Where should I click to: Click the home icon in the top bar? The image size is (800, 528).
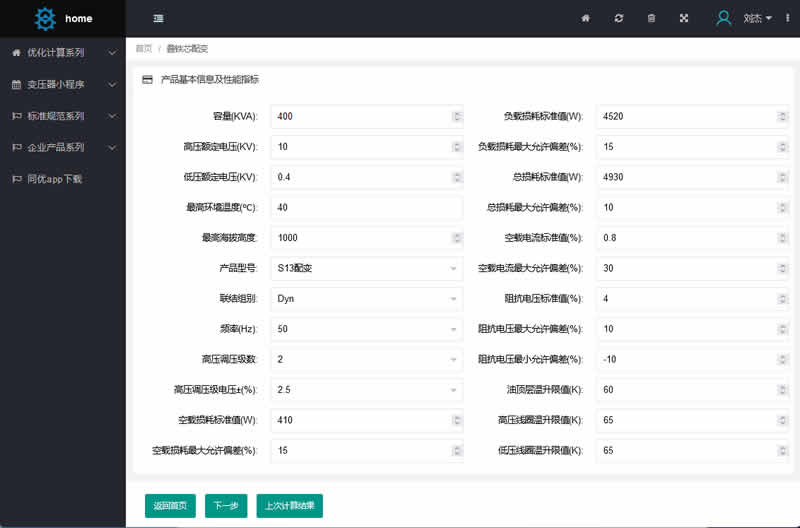[x=586, y=18]
